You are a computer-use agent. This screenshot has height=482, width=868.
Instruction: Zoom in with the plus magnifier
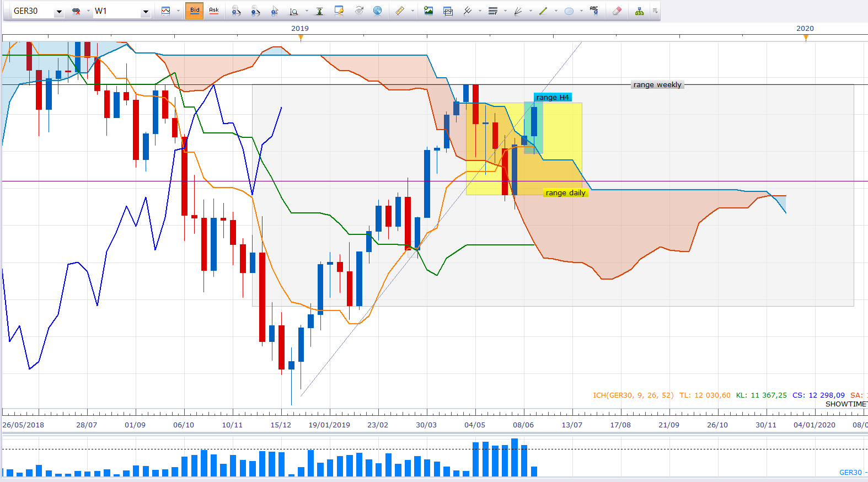point(236,11)
